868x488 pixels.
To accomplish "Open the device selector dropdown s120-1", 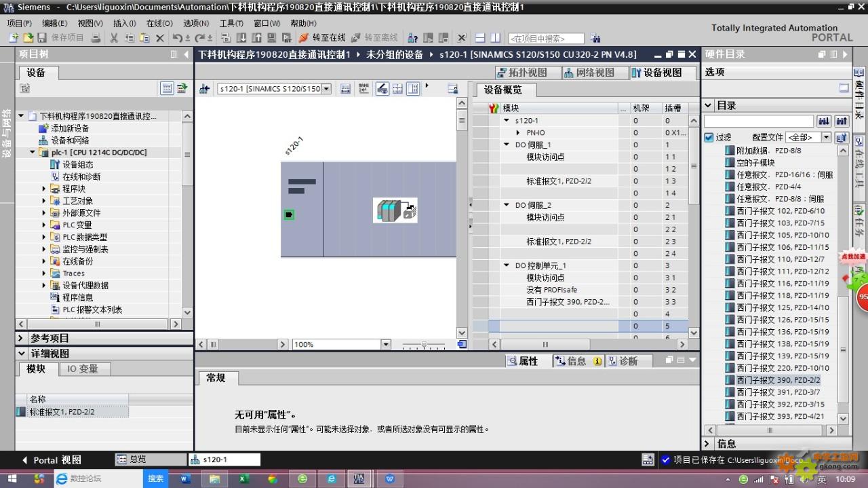I will coord(326,89).
